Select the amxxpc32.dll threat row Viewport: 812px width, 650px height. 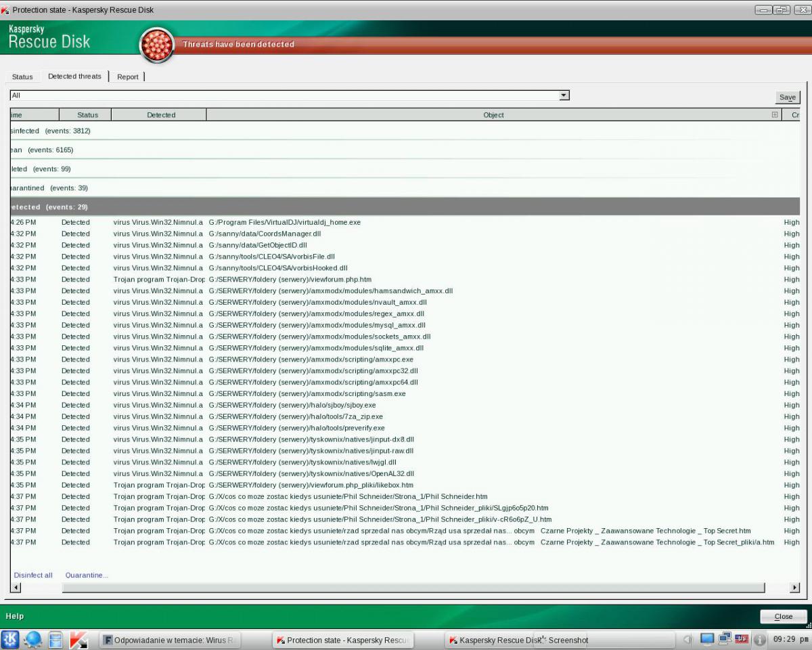(x=405, y=371)
